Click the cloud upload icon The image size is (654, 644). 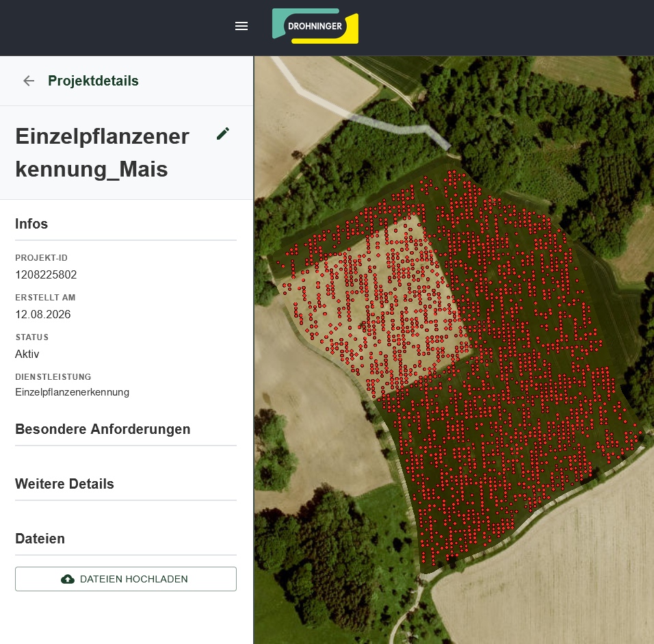pos(68,579)
